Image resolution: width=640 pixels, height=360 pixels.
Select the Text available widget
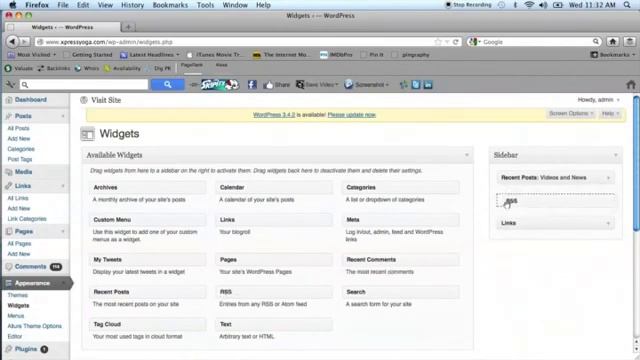point(274,324)
